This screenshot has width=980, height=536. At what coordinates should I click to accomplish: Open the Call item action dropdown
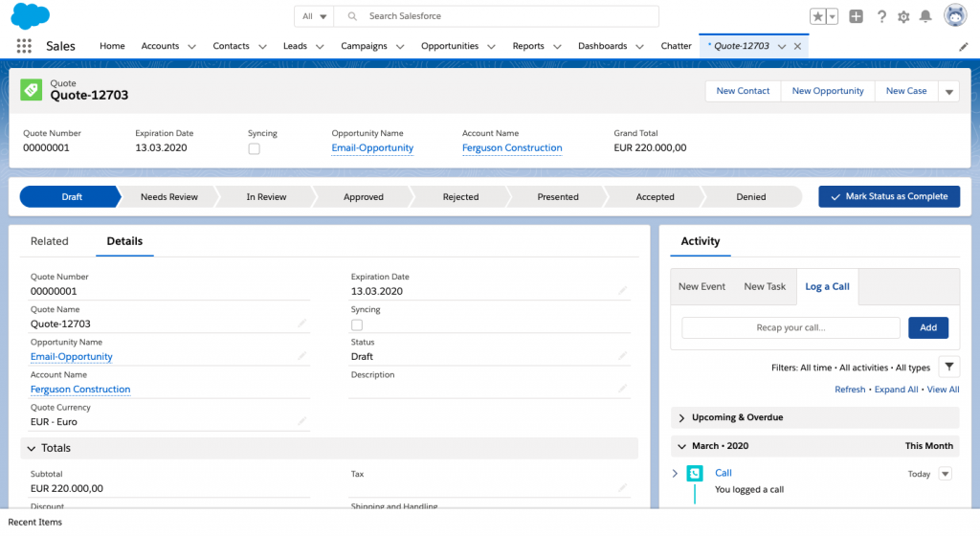(x=945, y=474)
